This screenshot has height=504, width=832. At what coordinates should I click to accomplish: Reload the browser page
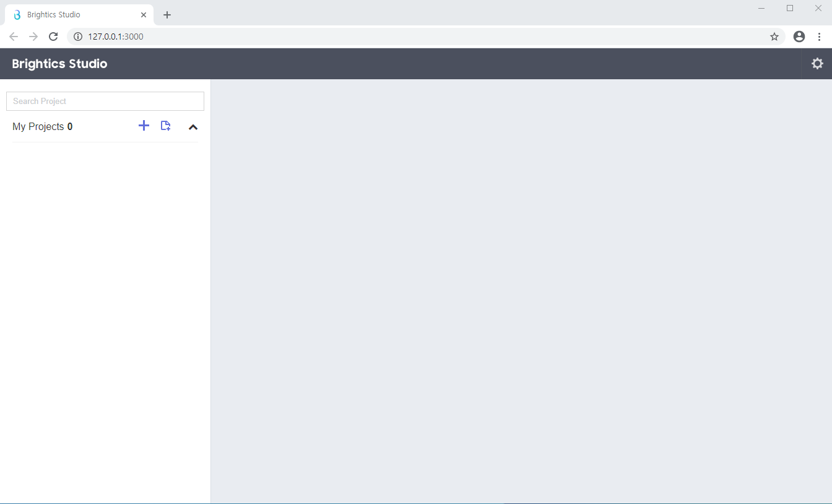point(53,37)
